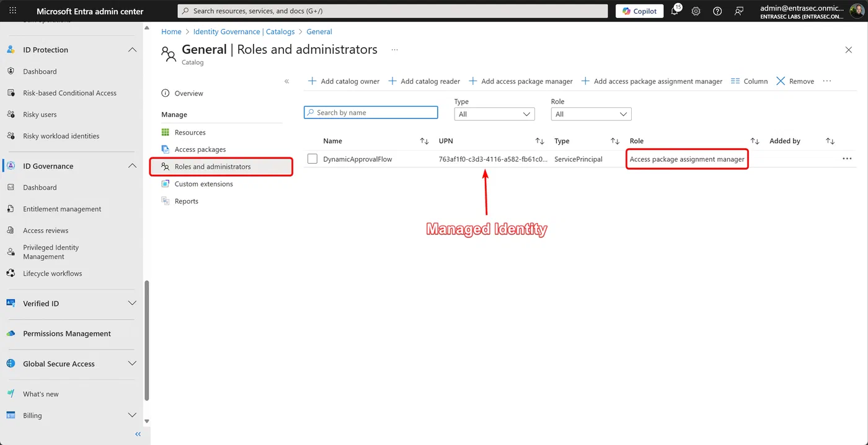Click the left navigation scrollbar
868x445 pixels.
point(147,341)
